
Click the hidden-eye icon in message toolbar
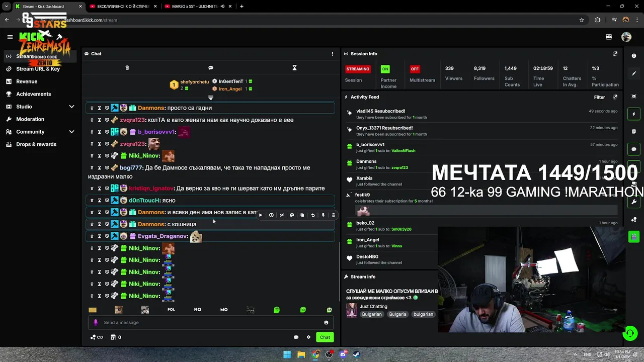281,215
